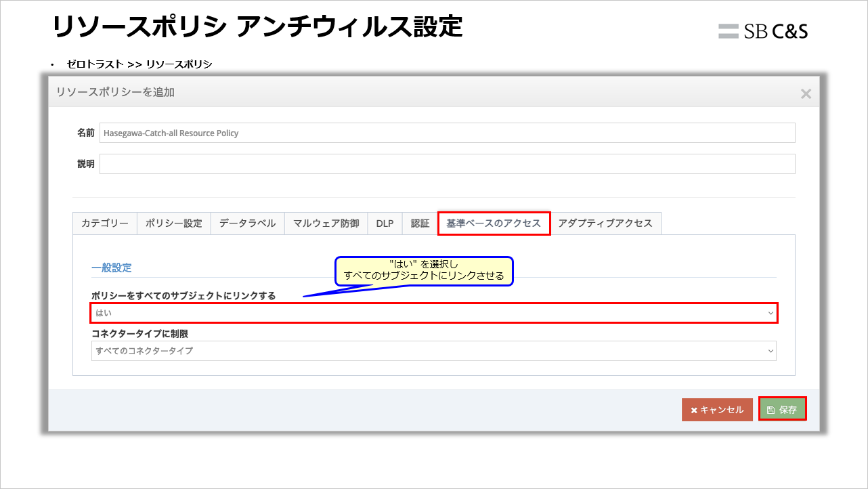Image resolution: width=868 pixels, height=489 pixels.
Task: Open the ポリシーをすべてのサブジェクトにリンクする dropdown
Action: (x=434, y=313)
